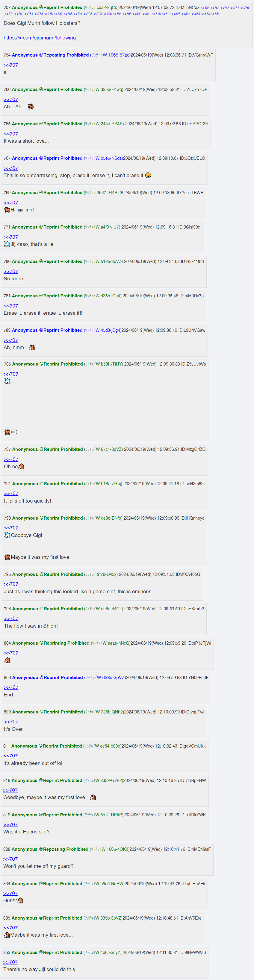
Task: Click the unicorn emoji beside "Jiji-taso, that's a lie"
Action: click(x=7, y=244)
